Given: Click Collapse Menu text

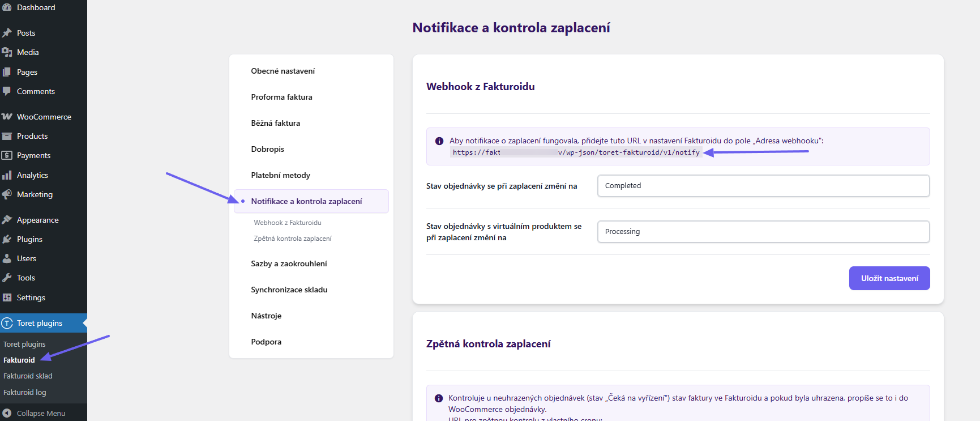Looking at the screenshot, I should [41, 413].
